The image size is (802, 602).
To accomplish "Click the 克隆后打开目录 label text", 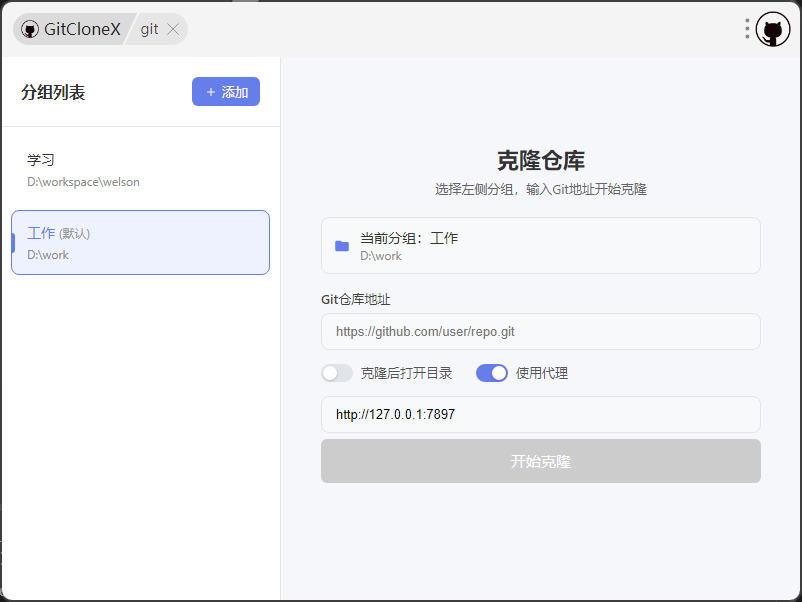I will click(x=406, y=373).
